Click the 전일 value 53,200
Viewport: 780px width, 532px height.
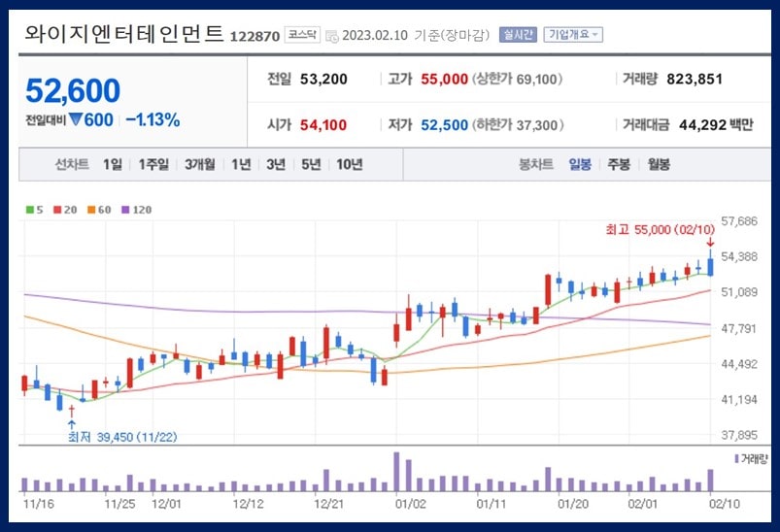pos(323,79)
